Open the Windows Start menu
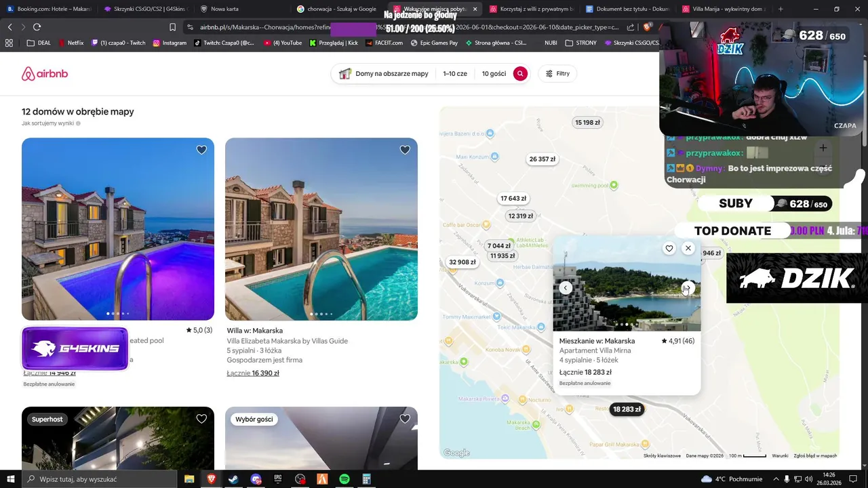The height and width of the screenshot is (488, 868). tap(10, 479)
